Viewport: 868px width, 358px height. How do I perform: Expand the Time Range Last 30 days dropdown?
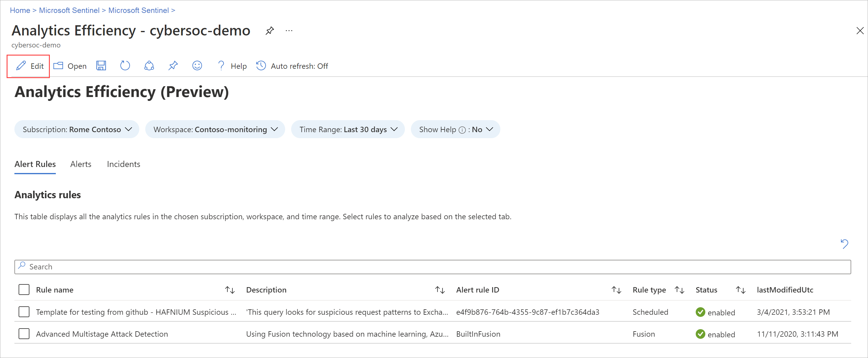348,129
